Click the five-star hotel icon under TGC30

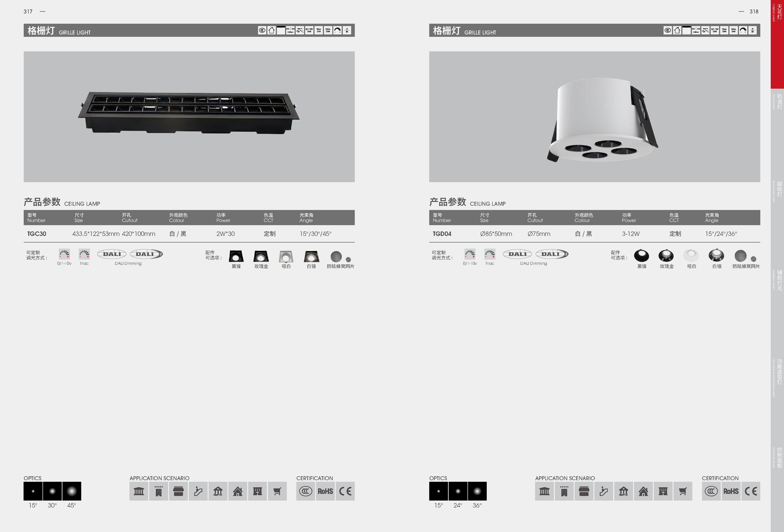tap(159, 491)
